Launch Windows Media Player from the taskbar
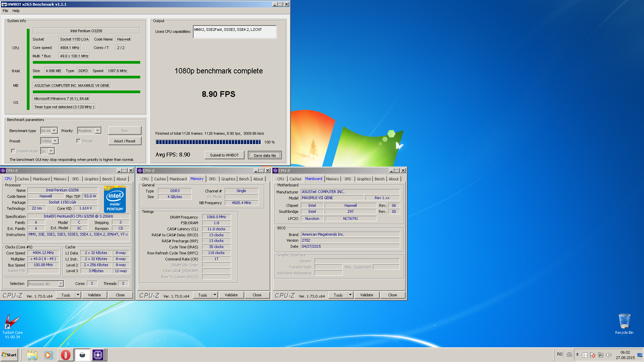The height and width of the screenshot is (362, 644). tap(49, 355)
